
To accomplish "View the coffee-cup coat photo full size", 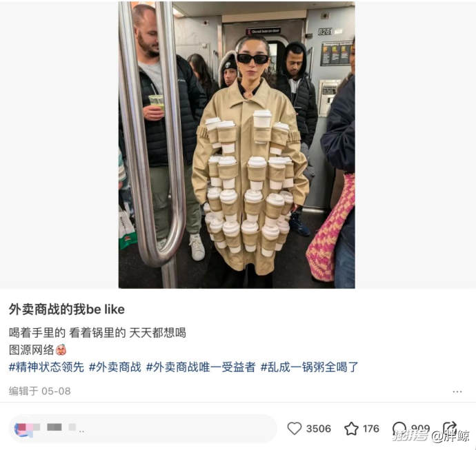I will click(x=237, y=145).
